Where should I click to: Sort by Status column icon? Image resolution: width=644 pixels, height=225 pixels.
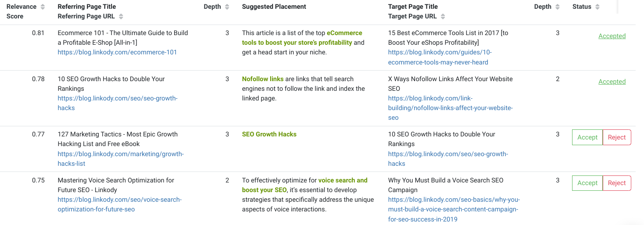597,7
